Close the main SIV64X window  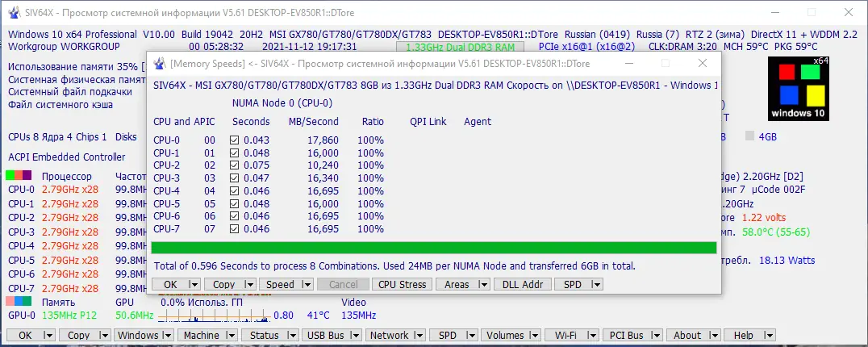(x=848, y=12)
